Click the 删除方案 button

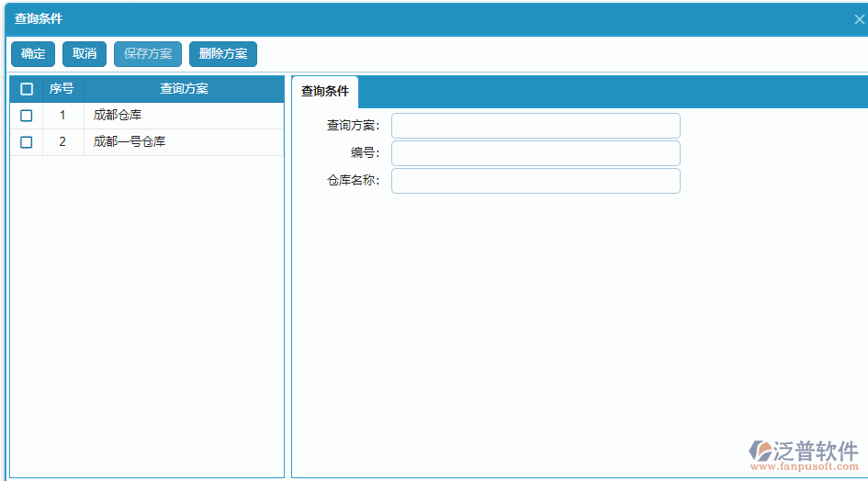223,54
